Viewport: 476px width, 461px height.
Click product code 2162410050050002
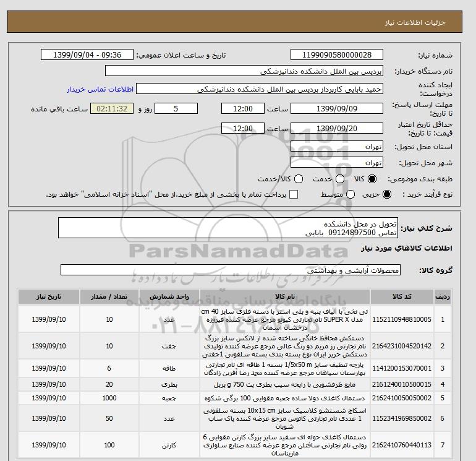402,398
